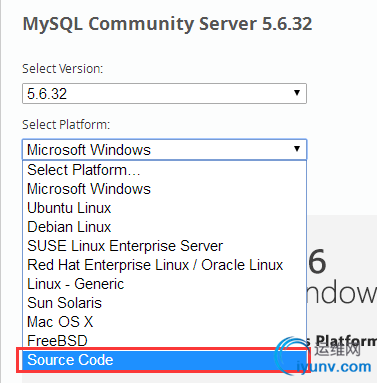Collapse the Select Platform dropdown arrow
Viewport: 377px width, 383px height.
pyautogui.click(x=297, y=149)
